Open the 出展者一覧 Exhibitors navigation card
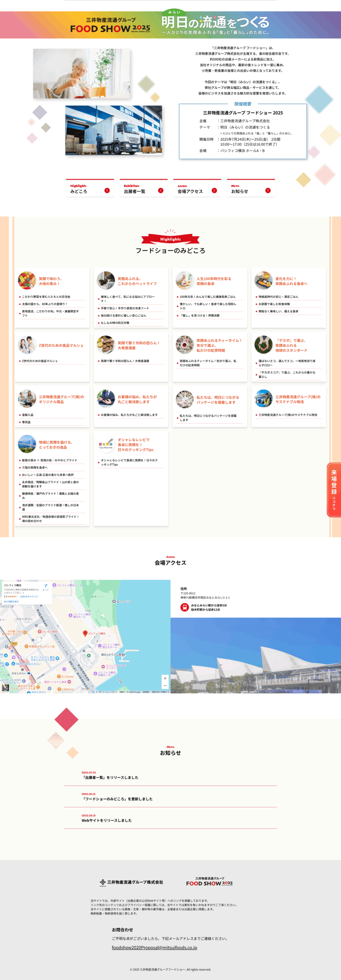Viewport: 341px width, 980px height. 143,188
